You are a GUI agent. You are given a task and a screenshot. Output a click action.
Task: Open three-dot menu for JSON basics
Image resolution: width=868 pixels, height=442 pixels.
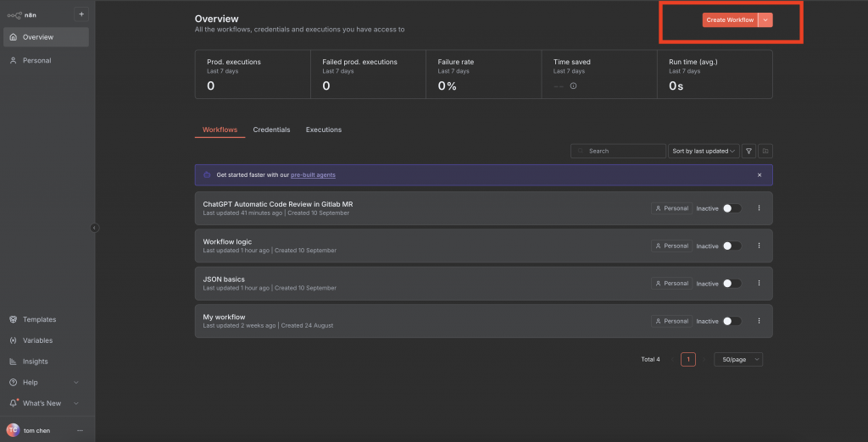(759, 284)
